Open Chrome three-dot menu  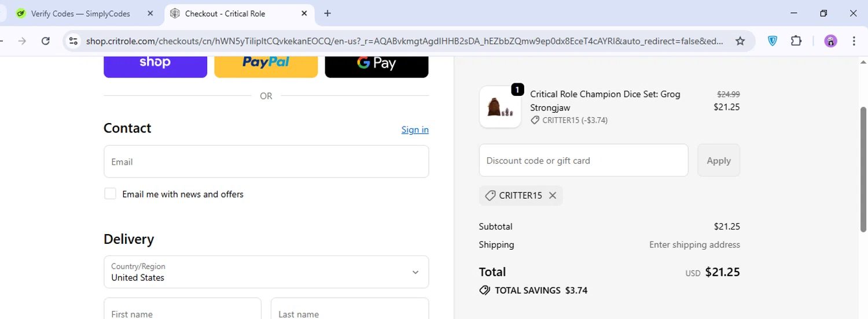(854, 41)
